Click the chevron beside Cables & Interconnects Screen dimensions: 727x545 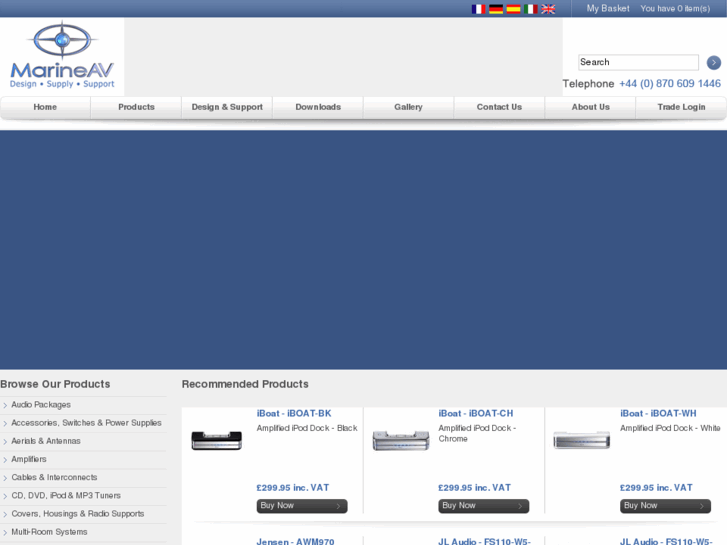point(5,478)
